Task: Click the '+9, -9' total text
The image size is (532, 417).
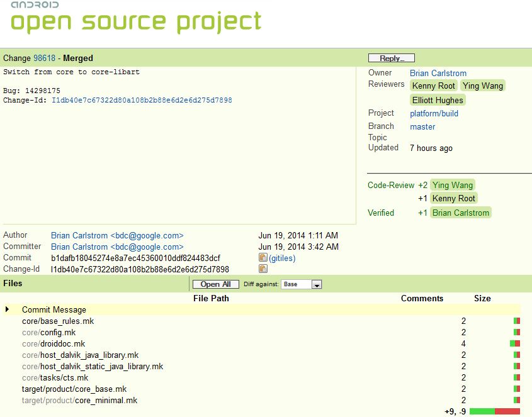Action: 455,411
